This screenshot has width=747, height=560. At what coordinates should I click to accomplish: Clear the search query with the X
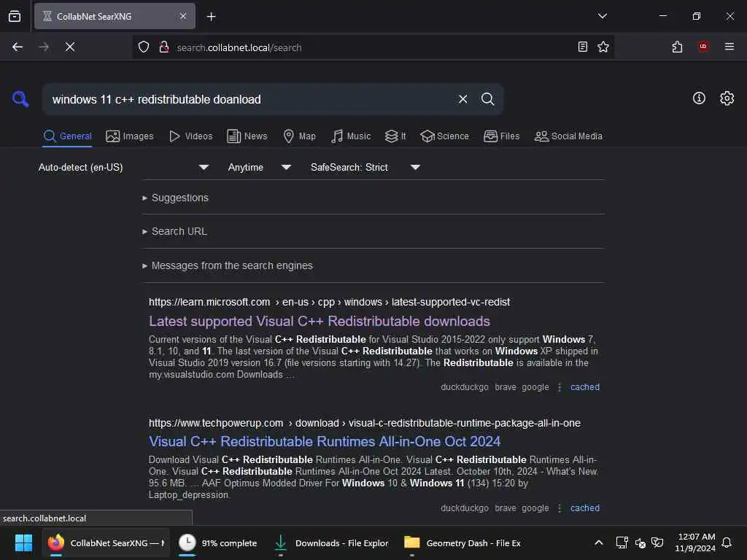462,99
